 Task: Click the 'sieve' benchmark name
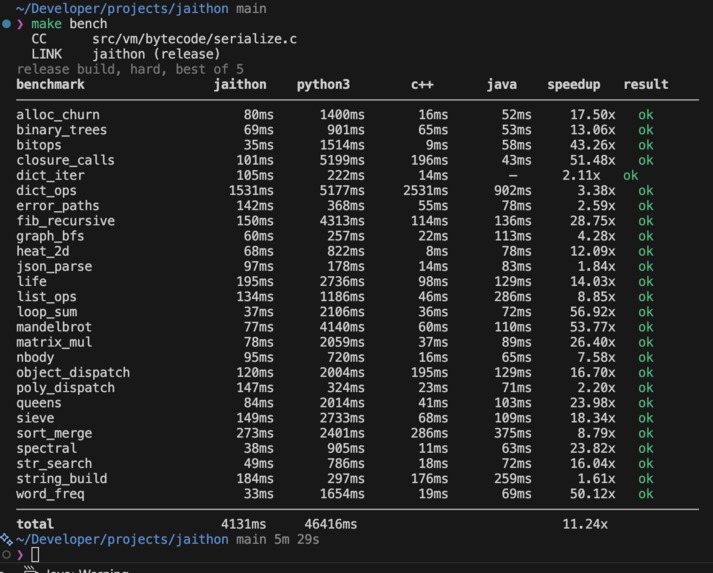[x=35, y=418]
